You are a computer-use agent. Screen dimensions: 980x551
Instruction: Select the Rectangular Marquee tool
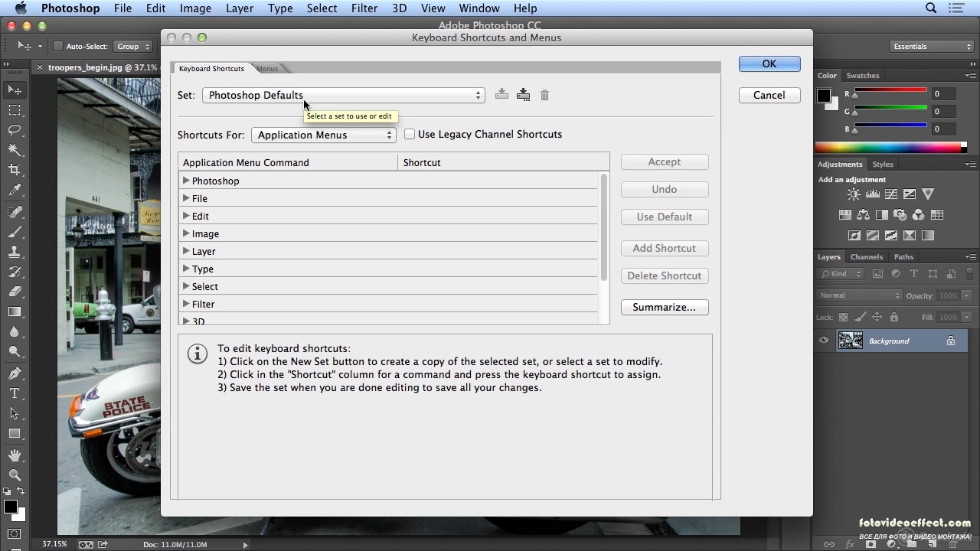point(15,110)
